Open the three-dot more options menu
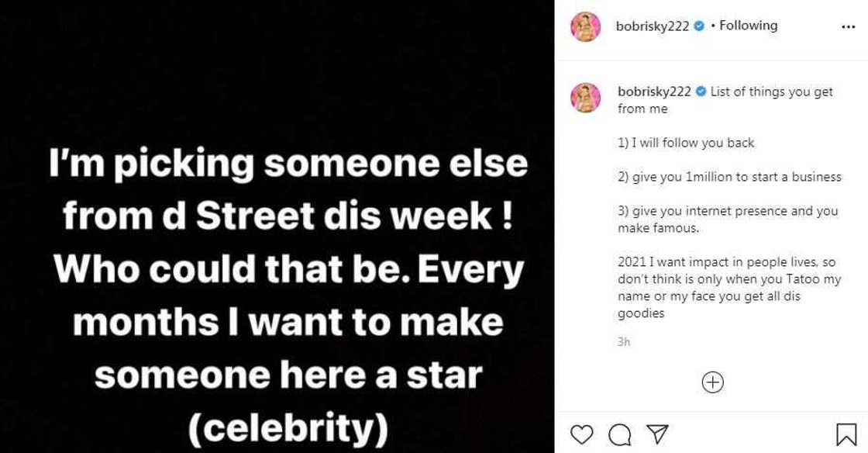The width and height of the screenshot is (868, 453). point(848,26)
